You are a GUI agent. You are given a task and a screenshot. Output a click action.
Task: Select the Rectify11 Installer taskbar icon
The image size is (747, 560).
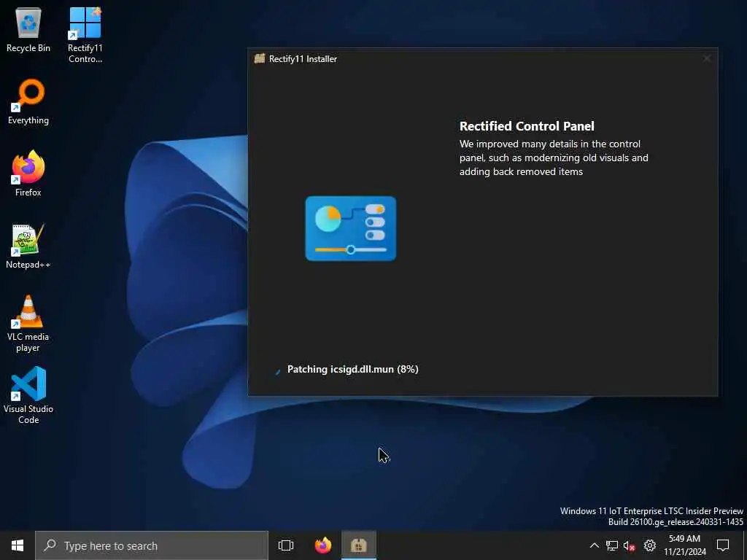tap(359, 545)
